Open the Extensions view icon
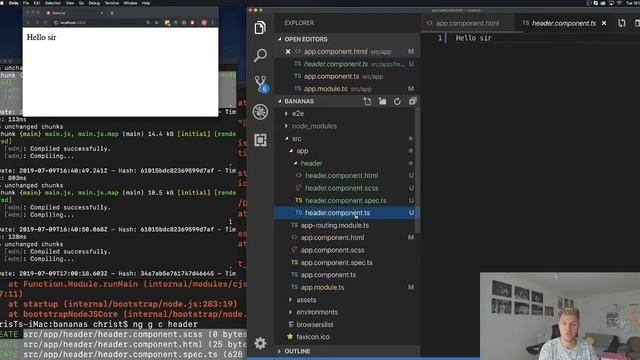Viewport: 640px width, 360px height. point(260,140)
